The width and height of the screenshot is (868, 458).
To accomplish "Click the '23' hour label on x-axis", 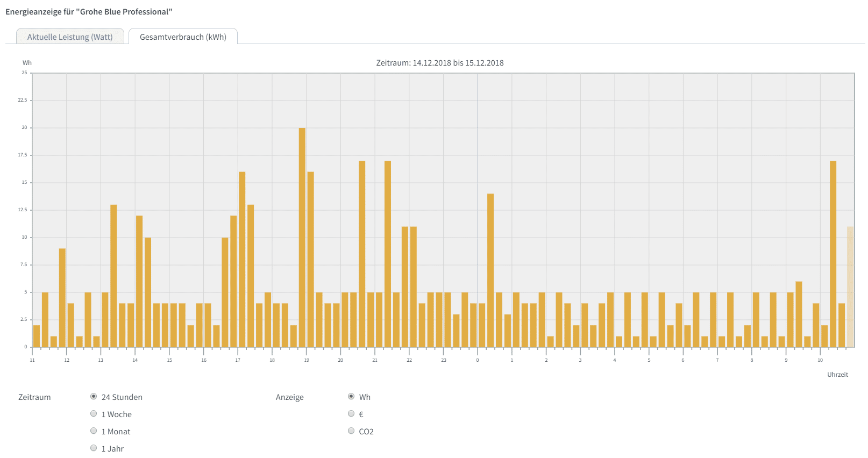I will click(x=444, y=360).
